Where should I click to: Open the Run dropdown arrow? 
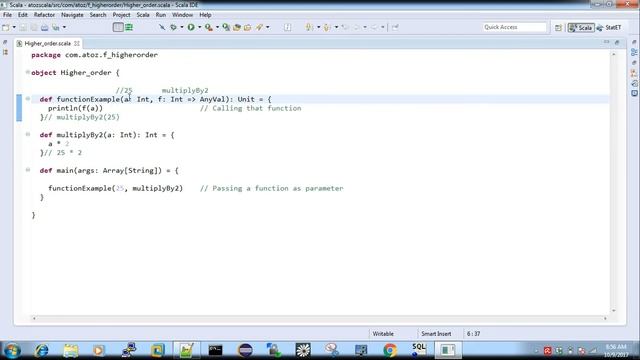pyautogui.click(x=200, y=27)
